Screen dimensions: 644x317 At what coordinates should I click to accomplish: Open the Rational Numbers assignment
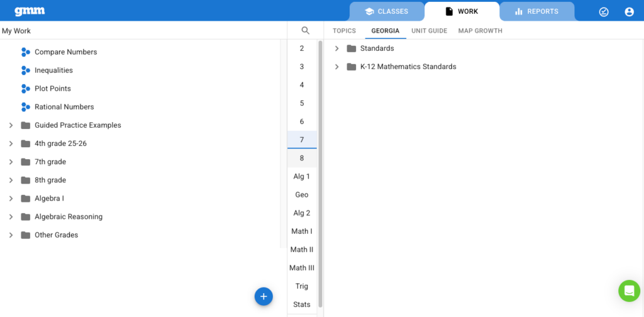pyautogui.click(x=64, y=107)
